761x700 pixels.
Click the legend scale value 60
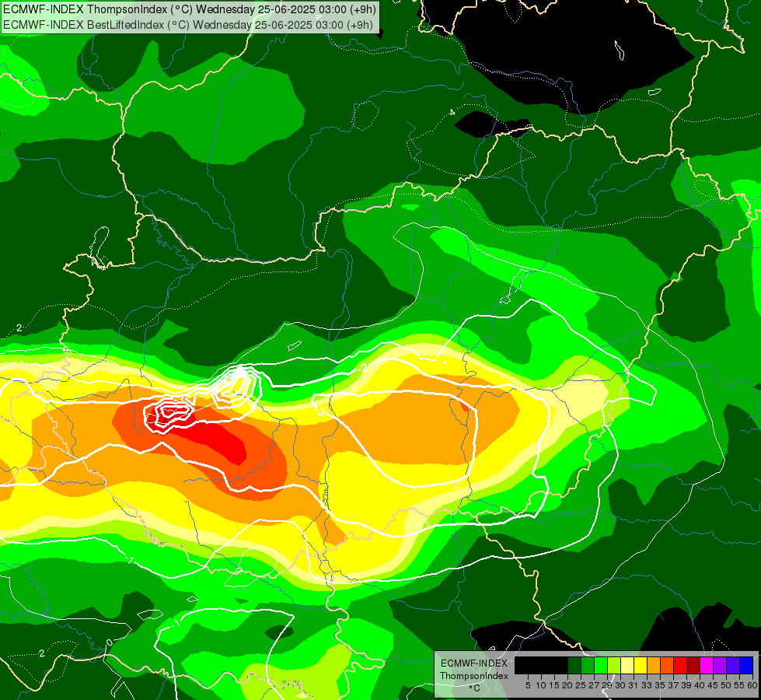pyautogui.click(x=752, y=685)
